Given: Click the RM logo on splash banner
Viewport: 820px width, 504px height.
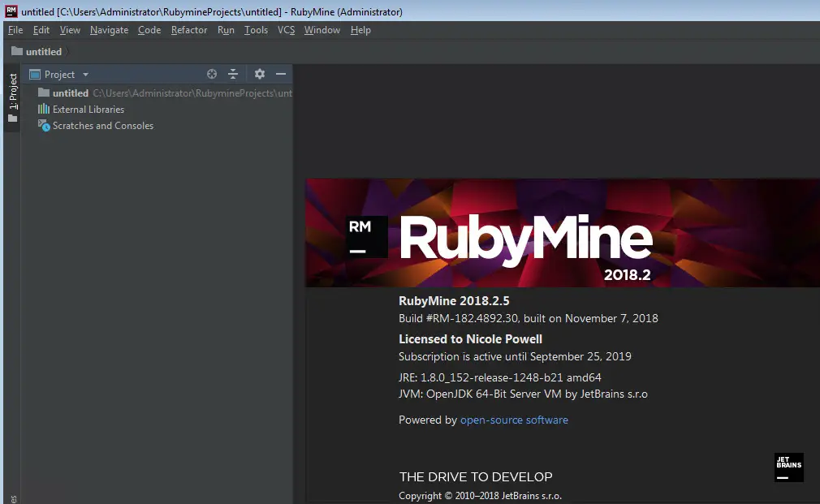Looking at the screenshot, I should pyautogui.click(x=367, y=237).
